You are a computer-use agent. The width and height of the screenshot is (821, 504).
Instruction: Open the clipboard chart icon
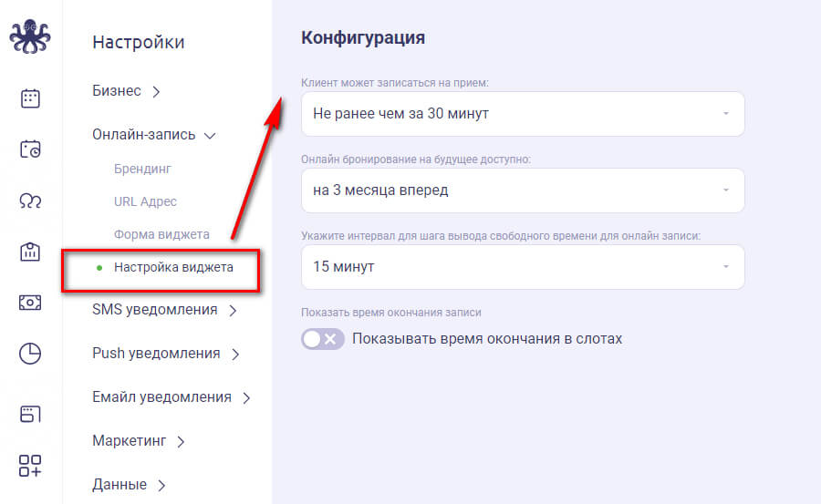point(30,252)
